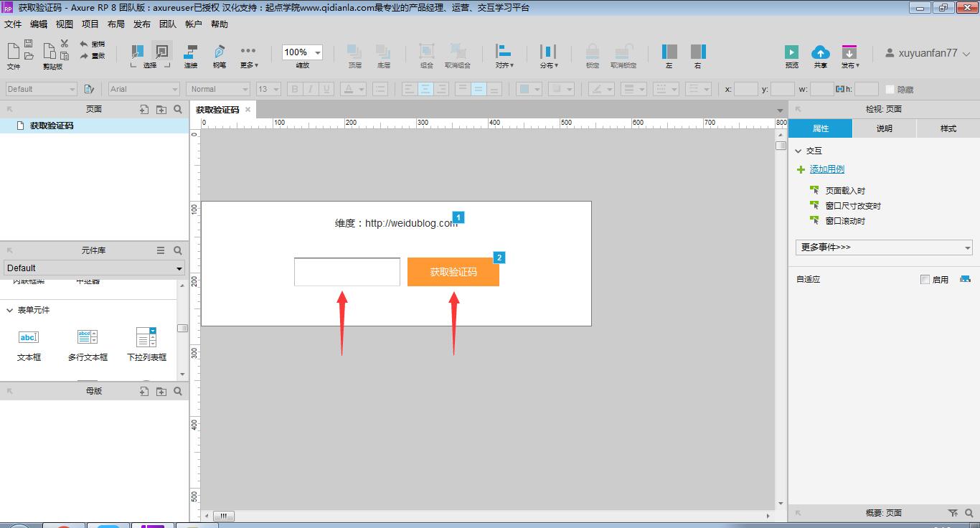Open the align 对齐 dropdown
Viewport: 980px width, 528px height.
coord(504,56)
